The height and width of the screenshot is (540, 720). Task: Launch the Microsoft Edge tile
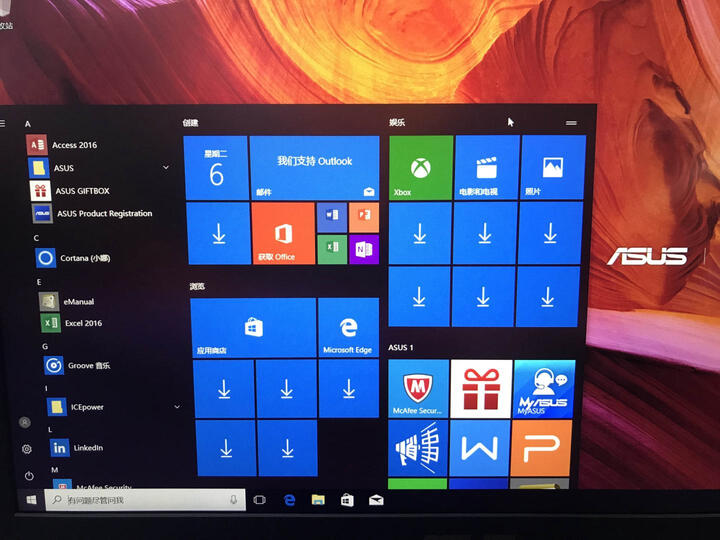349,327
